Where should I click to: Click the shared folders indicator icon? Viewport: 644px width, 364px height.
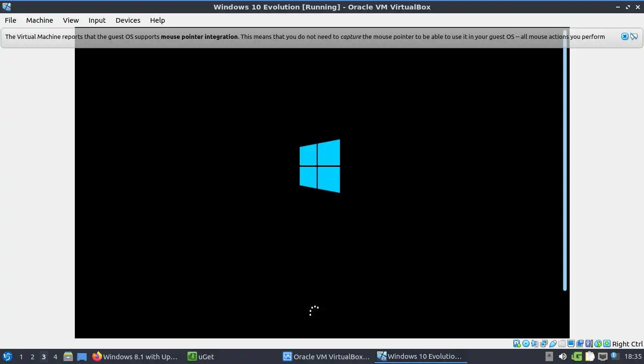[x=562, y=344]
